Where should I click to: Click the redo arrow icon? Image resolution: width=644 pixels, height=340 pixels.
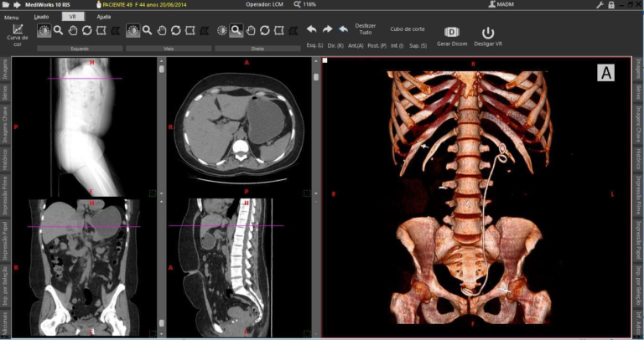click(x=327, y=29)
